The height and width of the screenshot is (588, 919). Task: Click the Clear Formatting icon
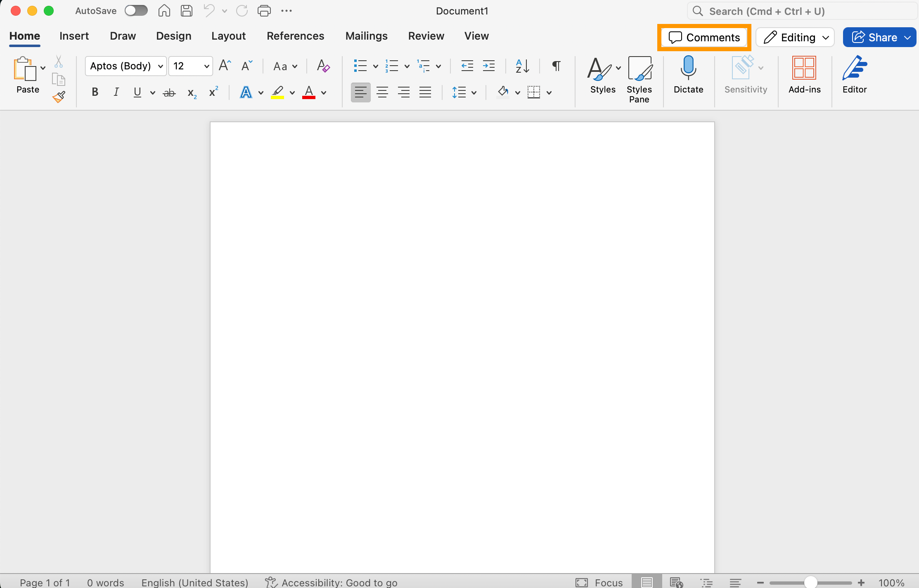(x=323, y=66)
